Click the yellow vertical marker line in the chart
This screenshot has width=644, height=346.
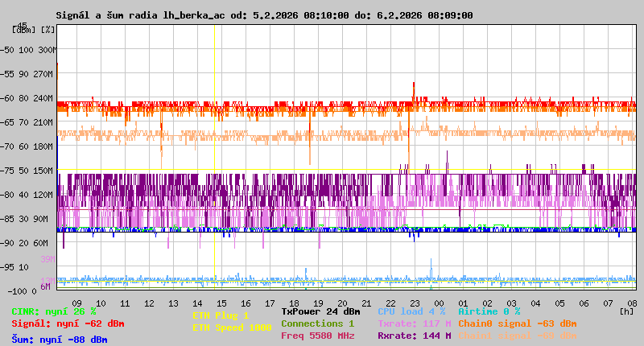point(214,161)
